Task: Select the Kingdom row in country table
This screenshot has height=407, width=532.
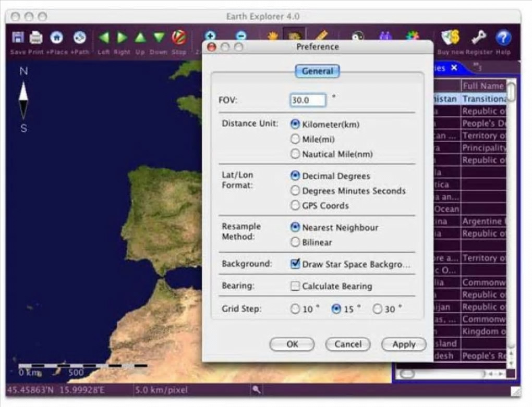Action: 470,331
